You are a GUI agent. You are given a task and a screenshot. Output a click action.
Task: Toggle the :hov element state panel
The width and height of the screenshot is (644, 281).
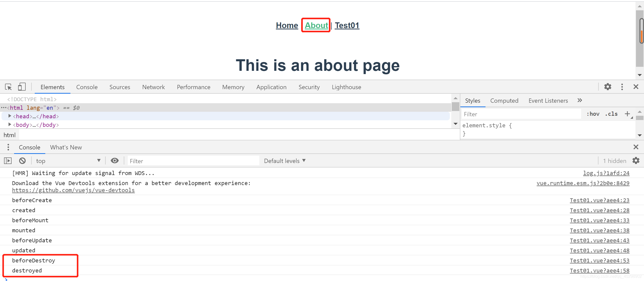click(x=593, y=114)
